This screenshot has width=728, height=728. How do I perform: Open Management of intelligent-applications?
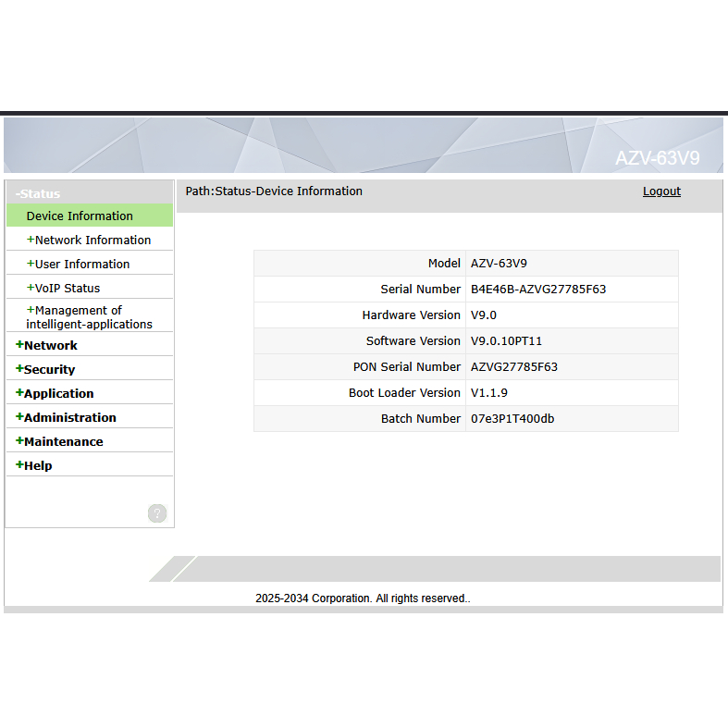88,317
